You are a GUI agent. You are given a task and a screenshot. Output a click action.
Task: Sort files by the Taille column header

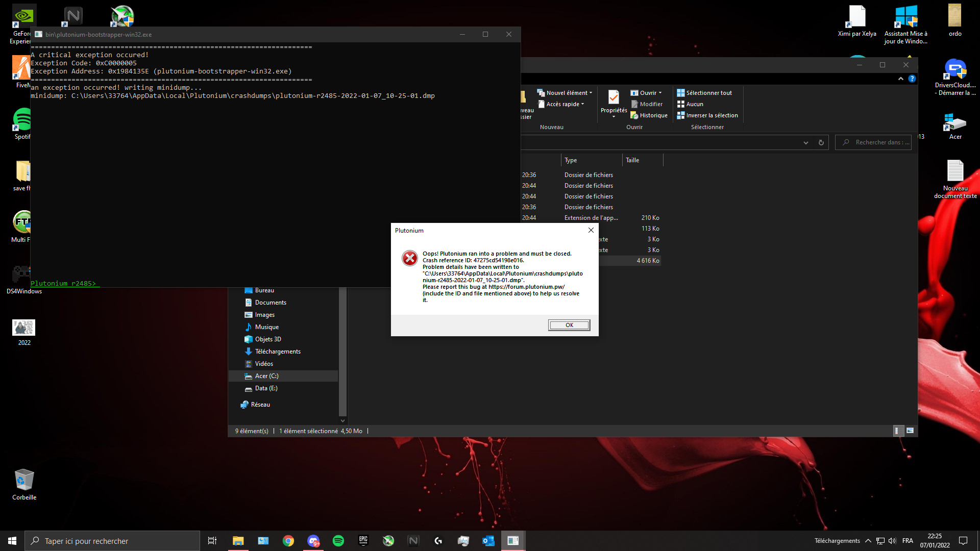[643, 160]
